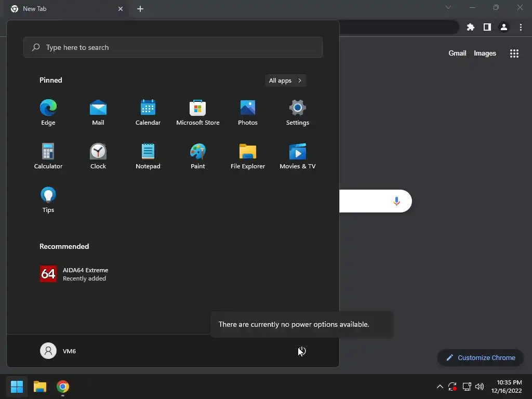Click the Chrome icon on the taskbar
Image resolution: width=532 pixels, height=399 pixels.
pos(63,387)
